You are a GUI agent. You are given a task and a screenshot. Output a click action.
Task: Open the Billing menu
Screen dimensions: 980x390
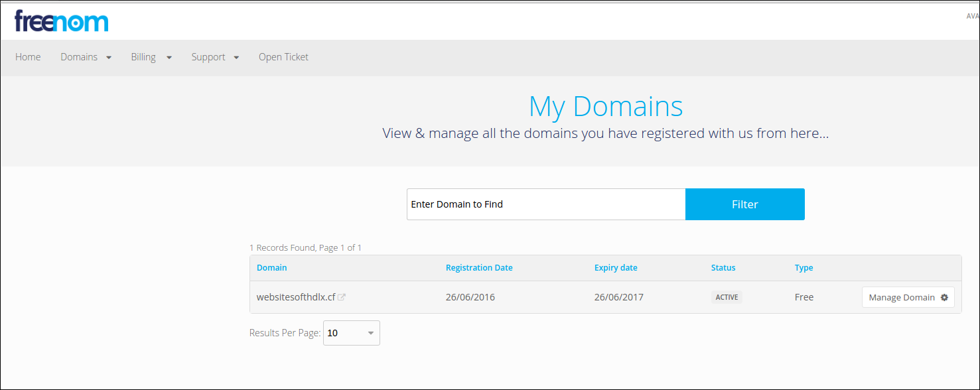143,57
